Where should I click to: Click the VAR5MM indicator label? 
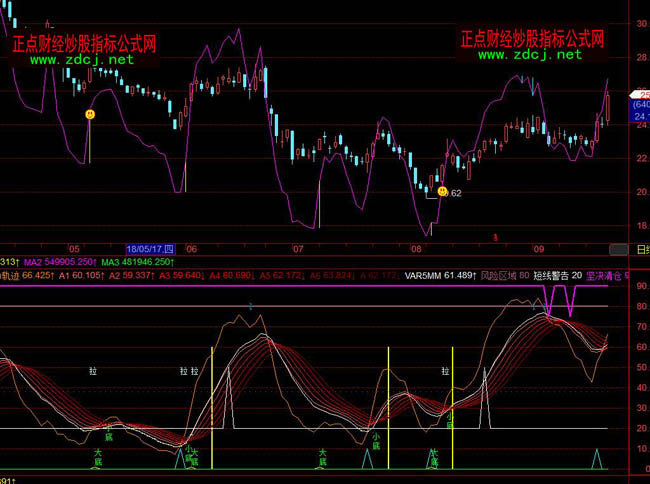[x=440, y=274]
